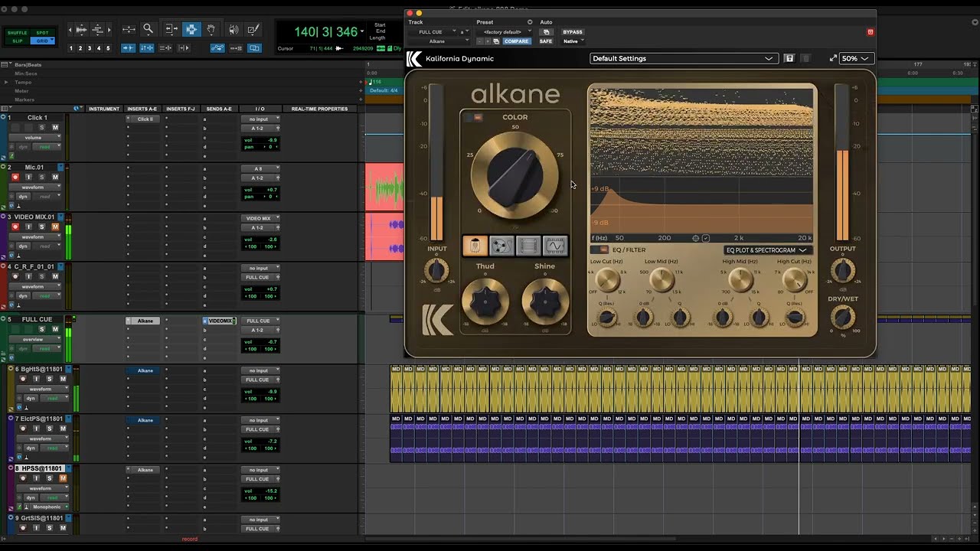Open the FULL CUE track selector in plugin header

(434, 32)
